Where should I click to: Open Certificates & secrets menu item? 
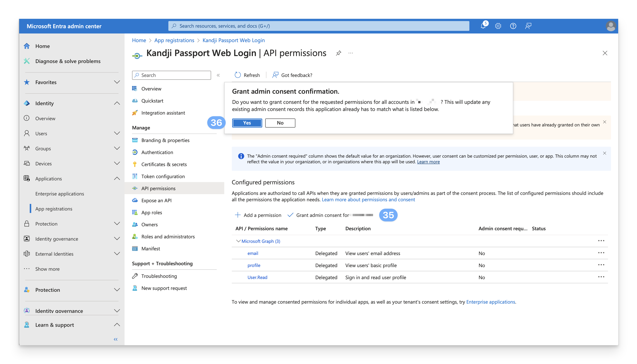(x=164, y=164)
